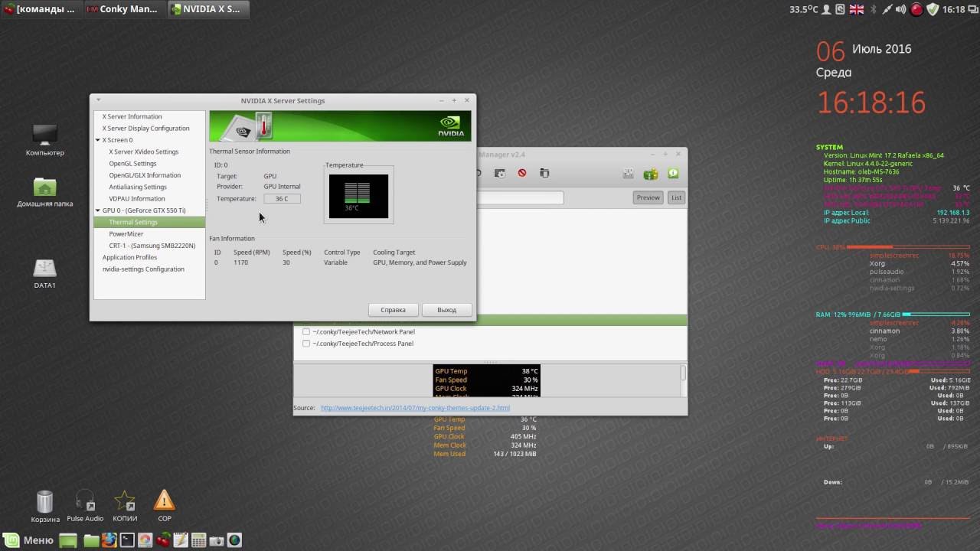Viewport: 980px width, 551px height.
Task: Click the Temperature 36 C value field
Action: tap(282, 199)
